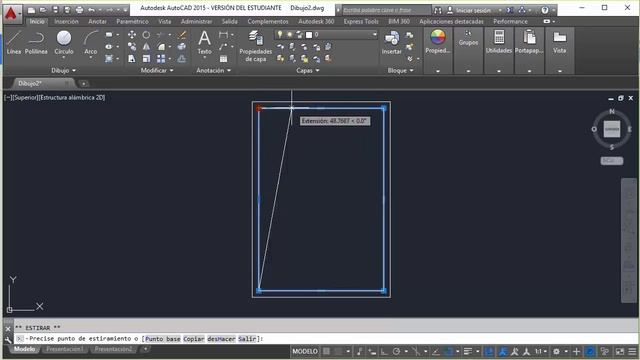Viewport: 640px width, 360px height.
Task: Choose the Punto base command option
Action: click(162, 339)
